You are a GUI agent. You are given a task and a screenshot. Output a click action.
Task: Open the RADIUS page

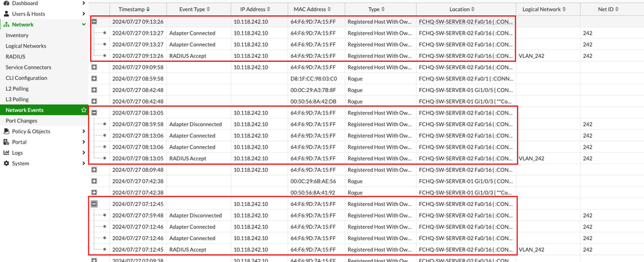(15, 57)
